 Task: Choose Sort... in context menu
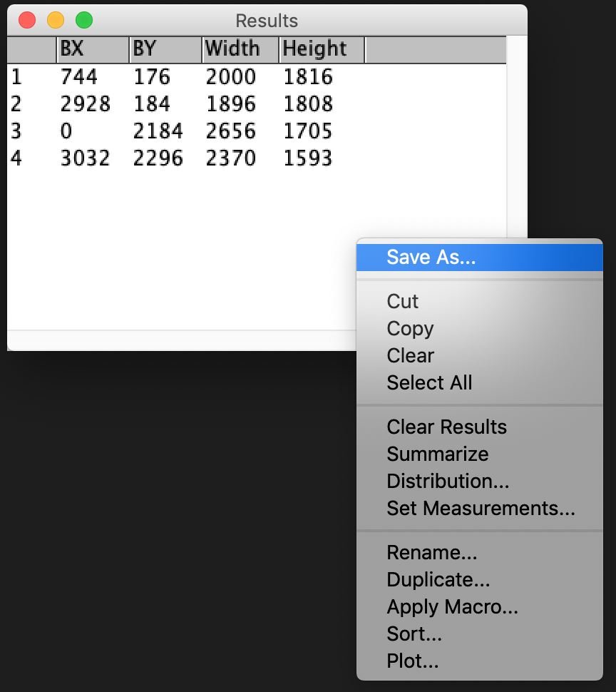pyautogui.click(x=414, y=634)
